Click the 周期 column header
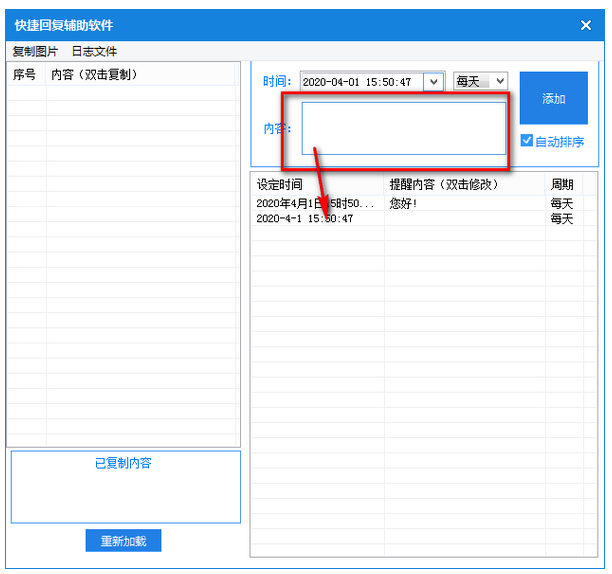 [x=564, y=184]
